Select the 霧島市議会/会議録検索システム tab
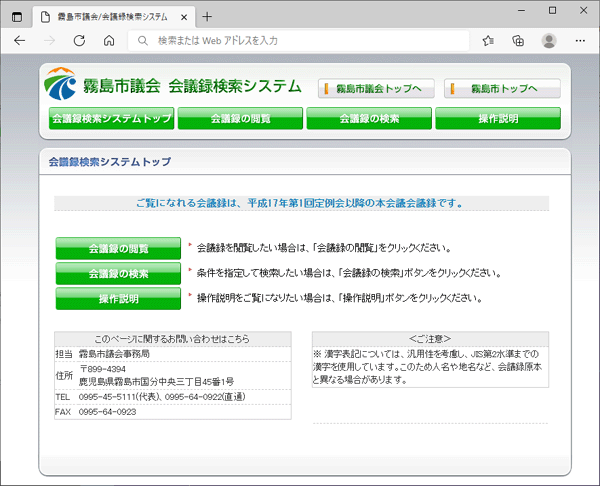Image resolution: width=600 pixels, height=486 pixels. (114, 17)
